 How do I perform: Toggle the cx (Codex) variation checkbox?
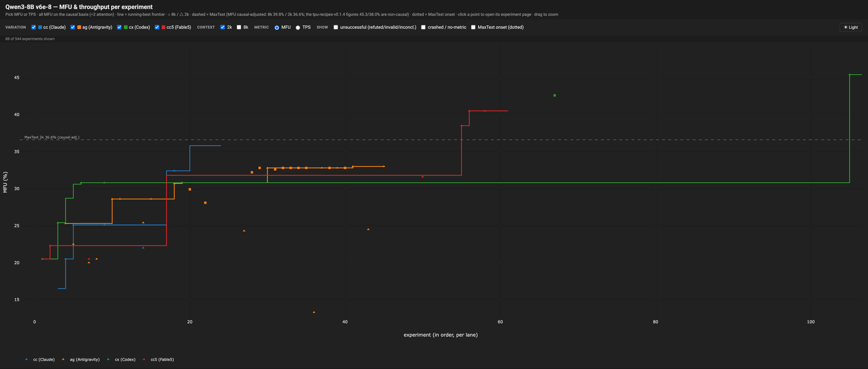coord(119,27)
